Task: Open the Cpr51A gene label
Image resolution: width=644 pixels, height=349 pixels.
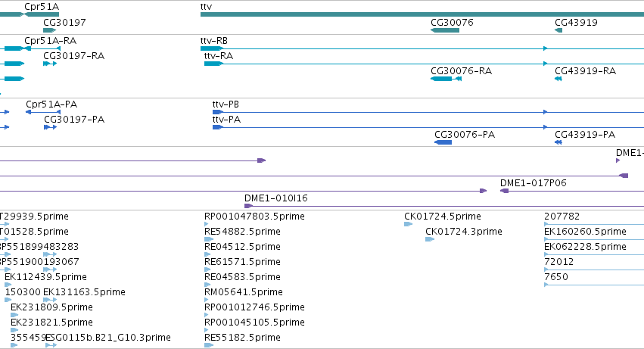Action: click(42, 7)
